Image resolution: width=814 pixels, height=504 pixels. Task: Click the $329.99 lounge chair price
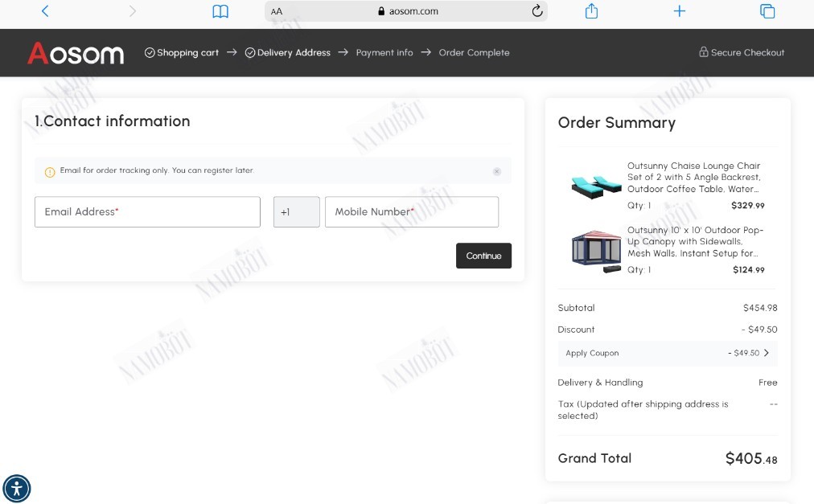747,206
